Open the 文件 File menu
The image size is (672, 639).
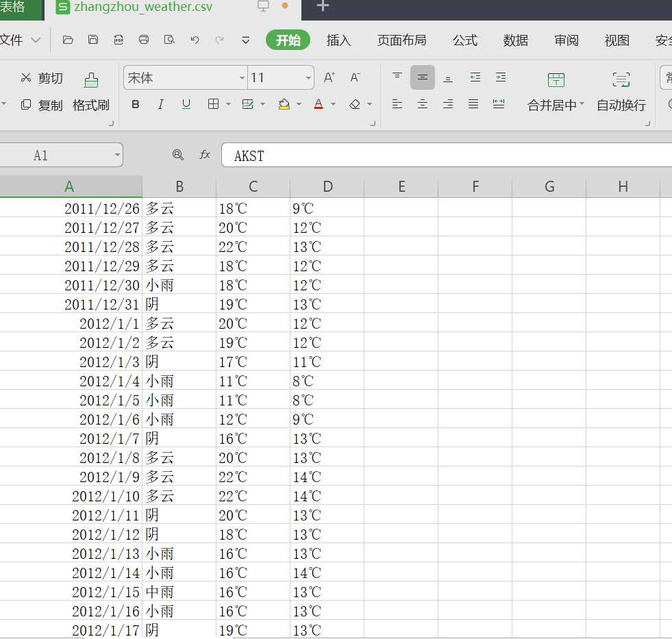click(19, 40)
